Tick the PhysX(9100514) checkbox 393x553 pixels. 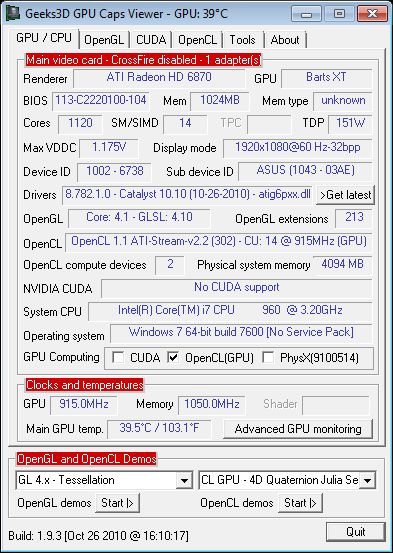click(268, 358)
